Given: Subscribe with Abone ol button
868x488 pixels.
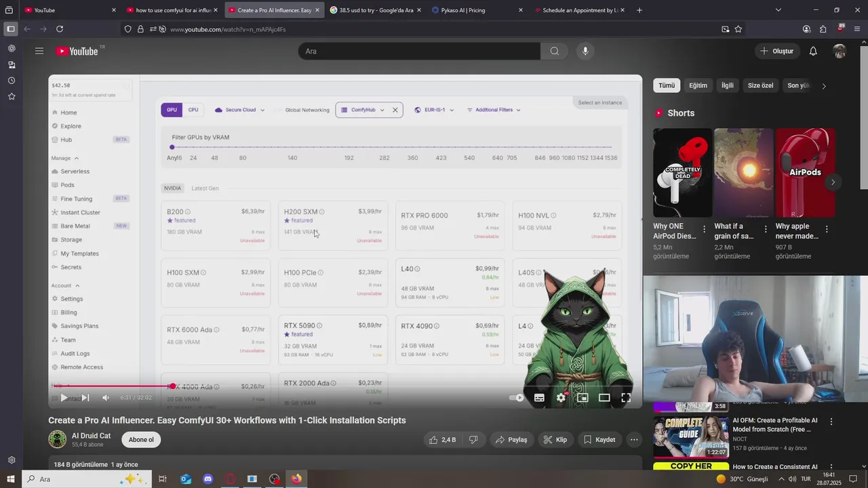Looking at the screenshot, I should [141, 440].
